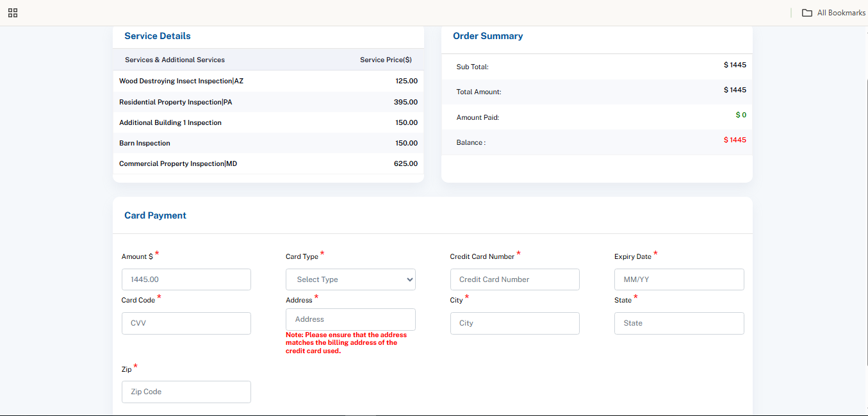Click the Zip Code field

pos(186,392)
